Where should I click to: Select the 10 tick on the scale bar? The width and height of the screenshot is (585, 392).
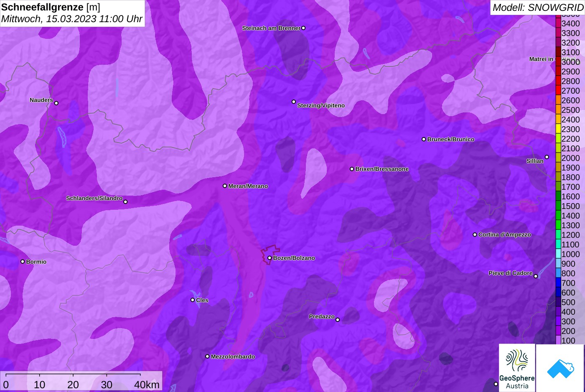[40, 384]
